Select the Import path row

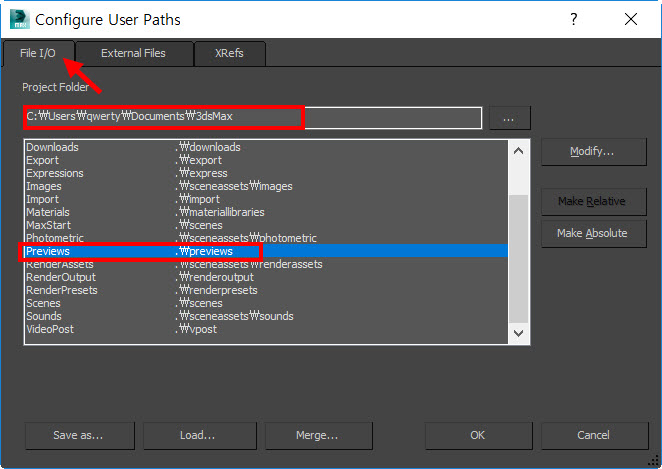[266, 199]
